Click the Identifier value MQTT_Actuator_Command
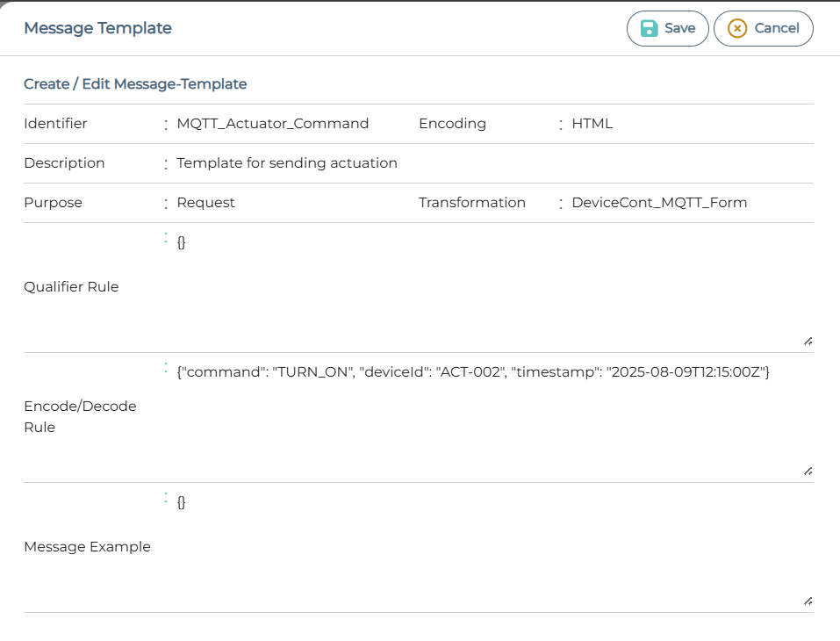Screen dimensions: 840x641 click(272, 124)
